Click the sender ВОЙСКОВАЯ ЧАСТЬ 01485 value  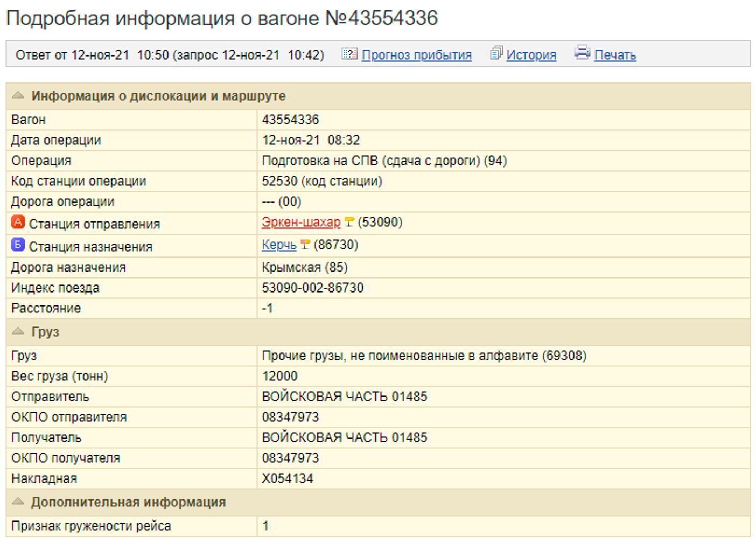344,397
